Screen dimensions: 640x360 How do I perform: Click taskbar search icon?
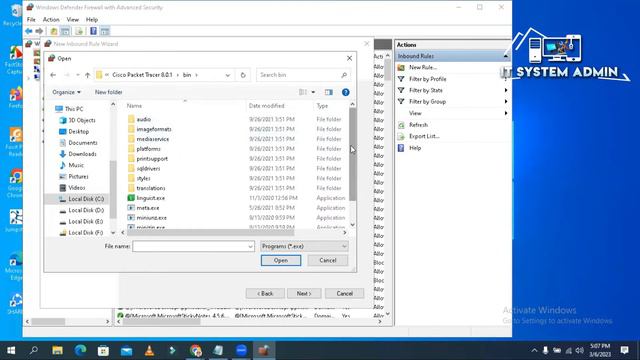pos(34,350)
